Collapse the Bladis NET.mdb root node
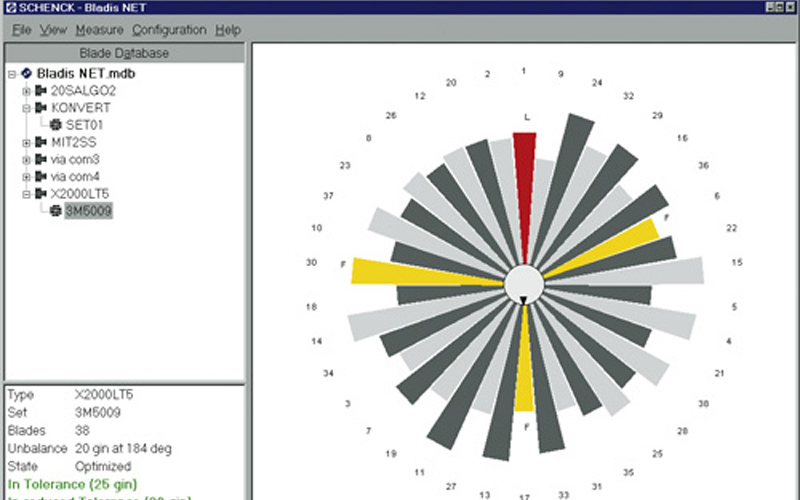Screen dimensions: 800x500 [12, 74]
